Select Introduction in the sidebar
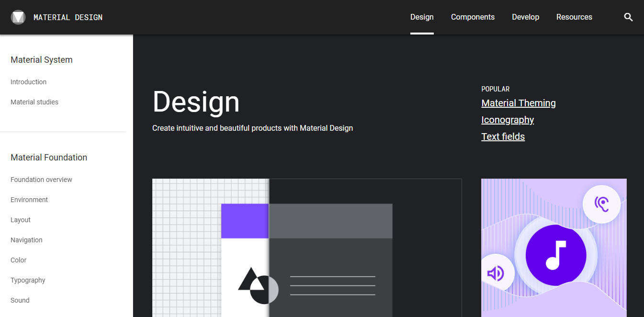Image resolution: width=644 pixels, height=317 pixels. click(29, 82)
